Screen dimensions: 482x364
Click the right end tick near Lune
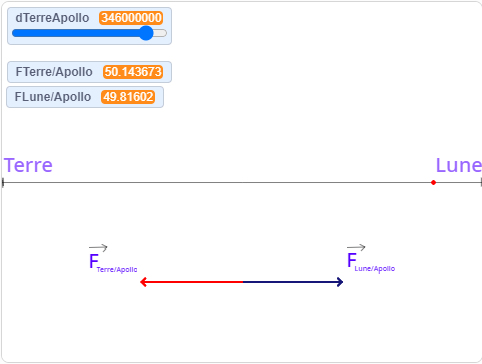(x=481, y=182)
